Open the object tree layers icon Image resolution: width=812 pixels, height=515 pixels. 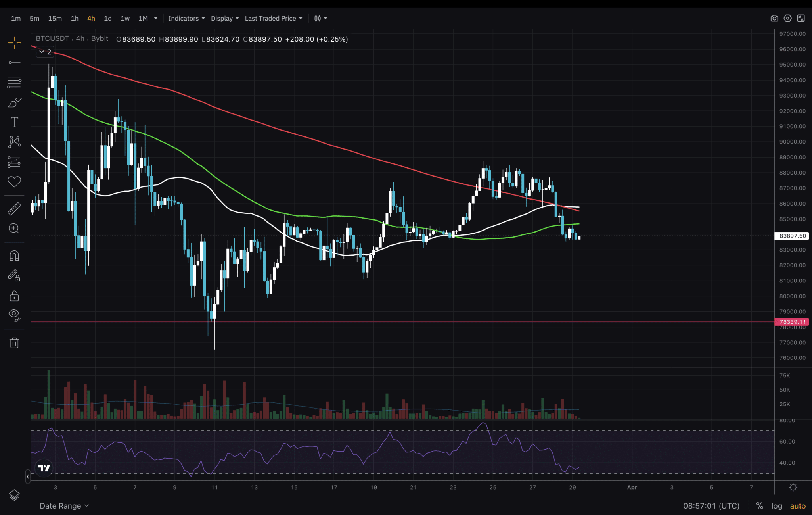[x=14, y=495]
